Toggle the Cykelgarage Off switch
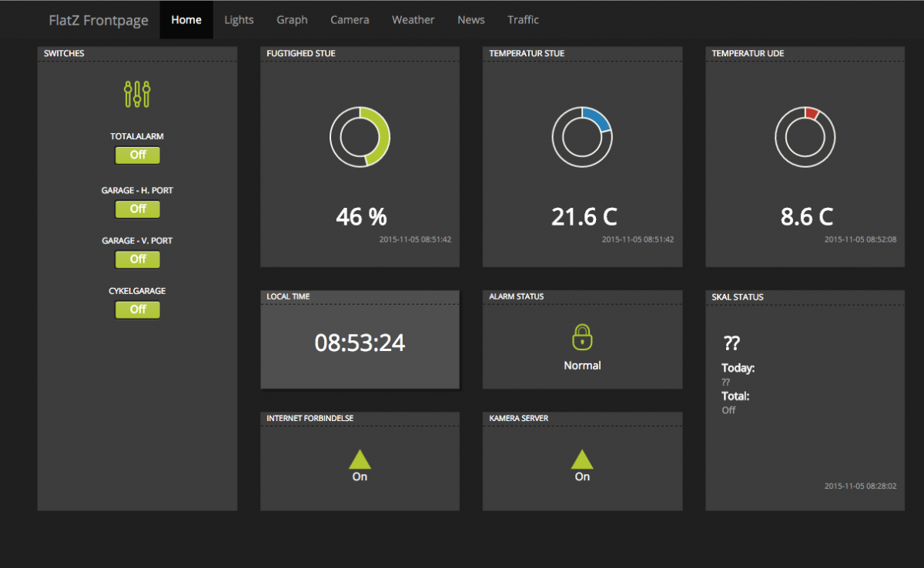 [137, 309]
